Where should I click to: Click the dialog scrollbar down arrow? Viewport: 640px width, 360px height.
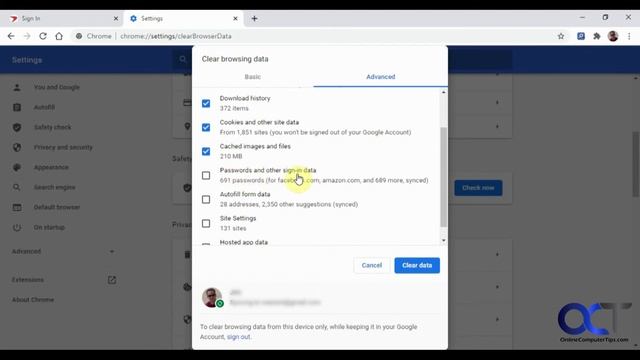click(x=444, y=240)
